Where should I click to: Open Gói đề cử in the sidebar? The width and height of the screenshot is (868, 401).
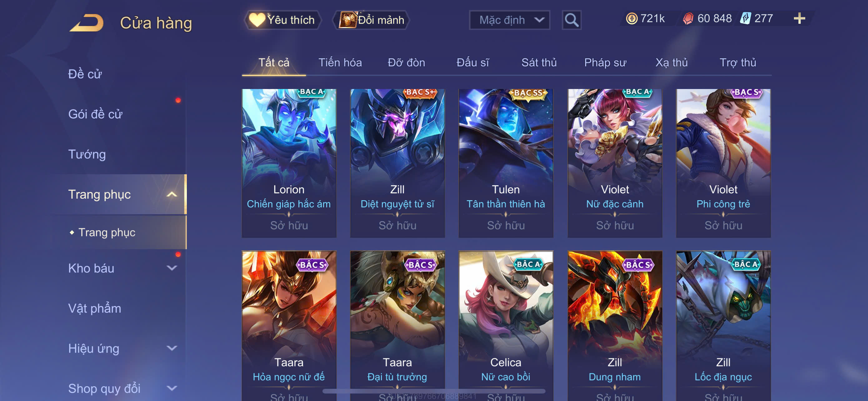pyautogui.click(x=95, y=114)
